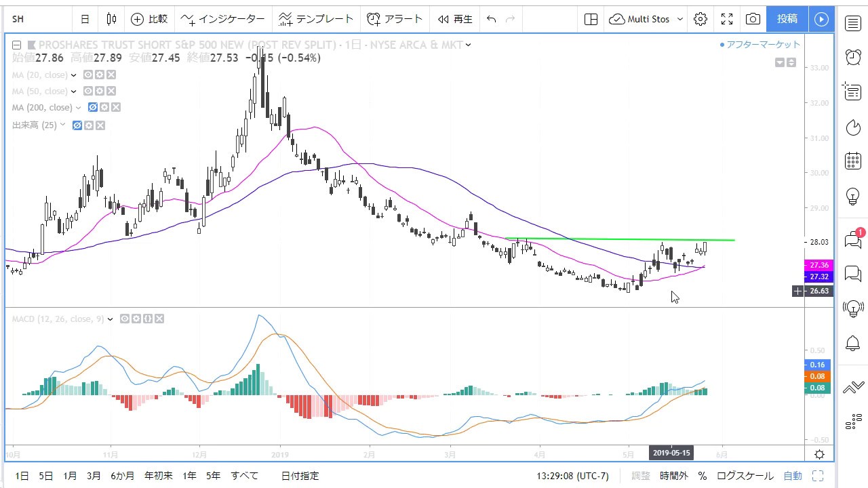Enter fullscreen mode

coord(726,19)
